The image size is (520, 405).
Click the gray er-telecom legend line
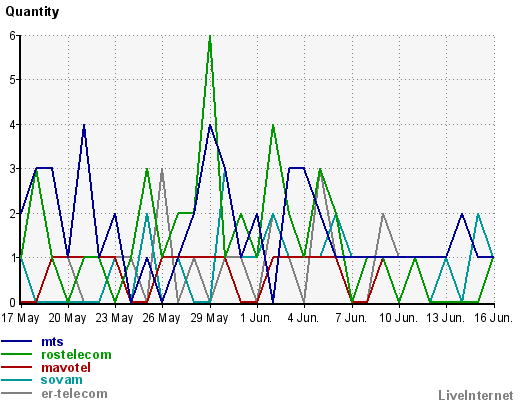pyautogui.click(x=17, y=393)
